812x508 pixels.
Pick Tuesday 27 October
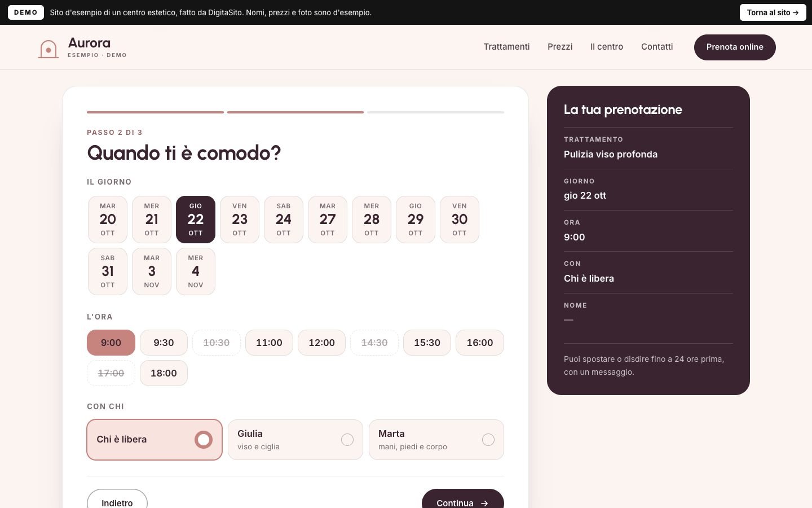328,220
